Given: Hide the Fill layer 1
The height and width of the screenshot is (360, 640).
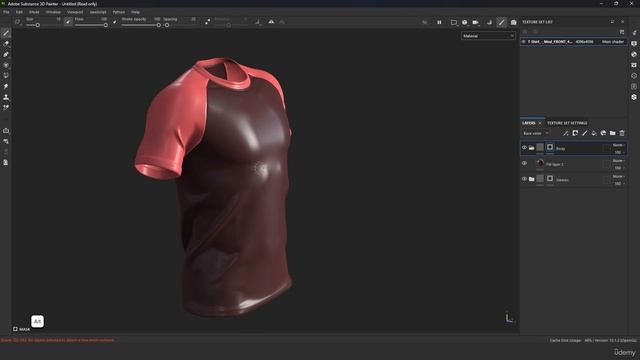Looking at the screenshot, I should coord(524,163).
